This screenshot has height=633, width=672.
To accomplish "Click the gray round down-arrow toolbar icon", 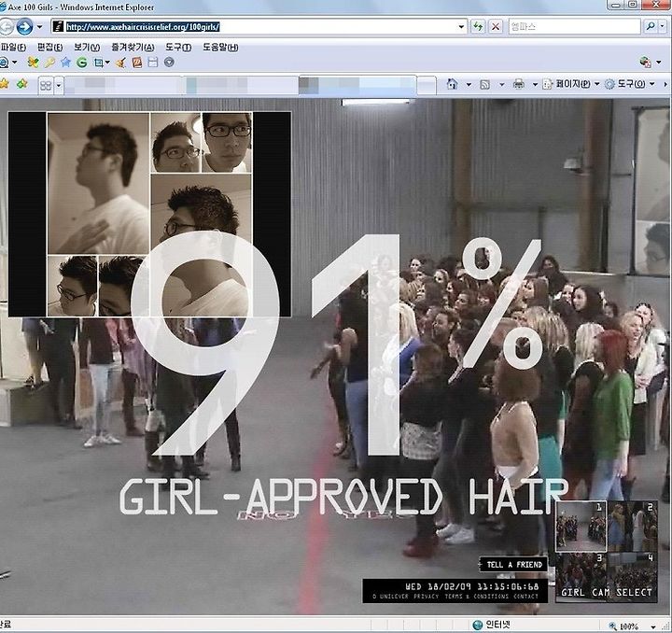I will pyautogui.click(x=169, y=63).
